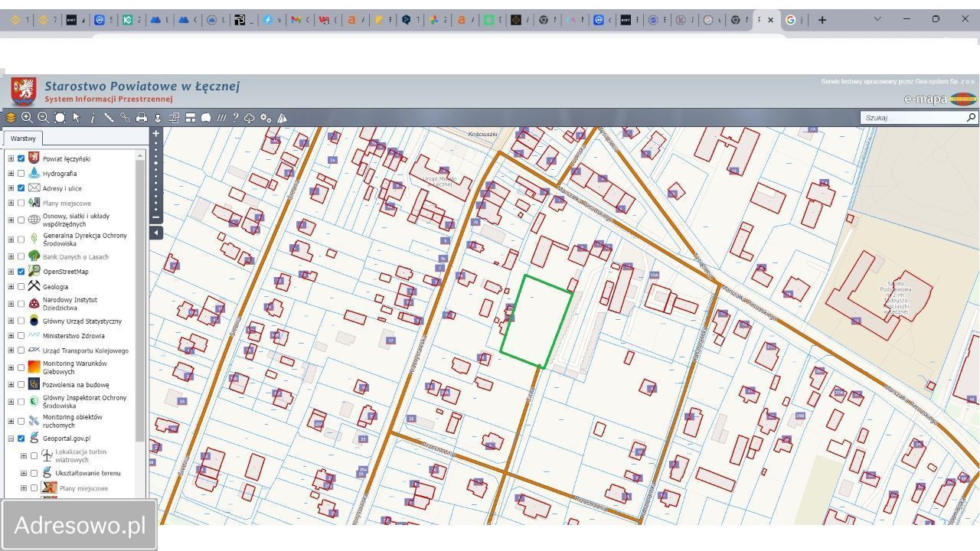
Task: Select the zoom in magnifier tool
Action: click(28, 118)
